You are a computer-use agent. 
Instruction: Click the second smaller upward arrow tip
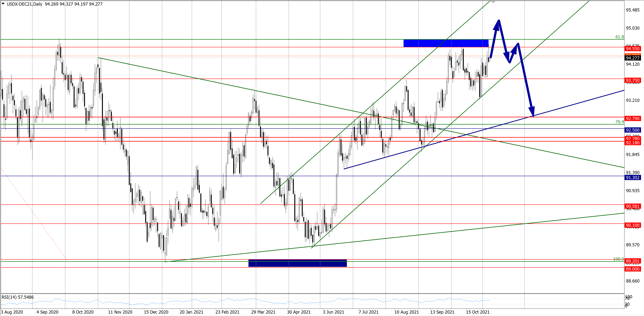point(517,45)
